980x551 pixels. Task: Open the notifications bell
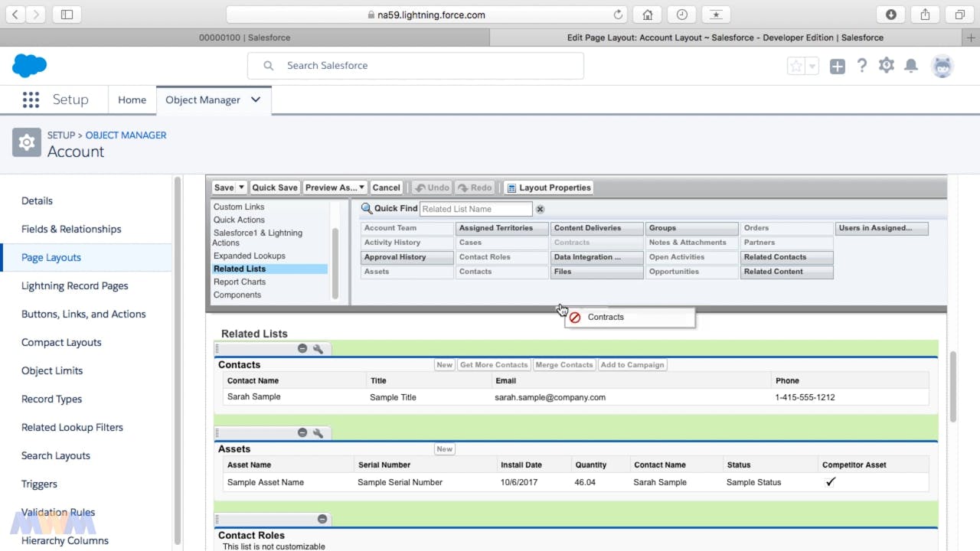click(x=911, y=66)
